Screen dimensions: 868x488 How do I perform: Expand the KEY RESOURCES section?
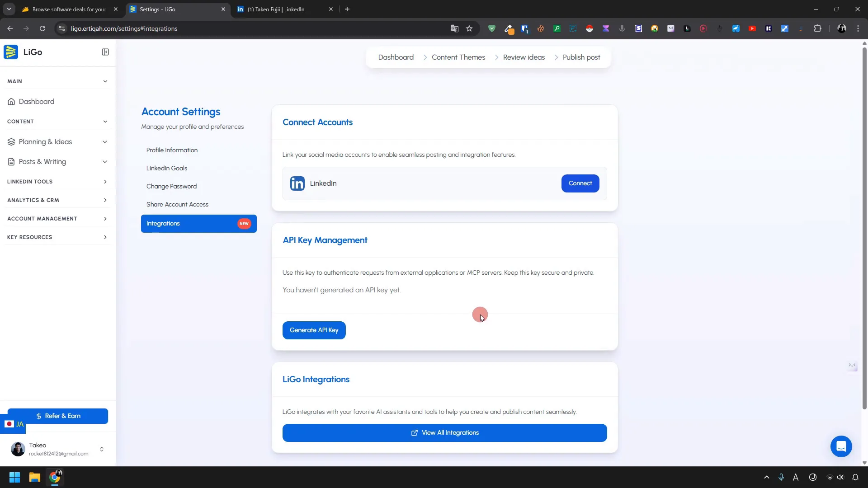pos(57,237)
